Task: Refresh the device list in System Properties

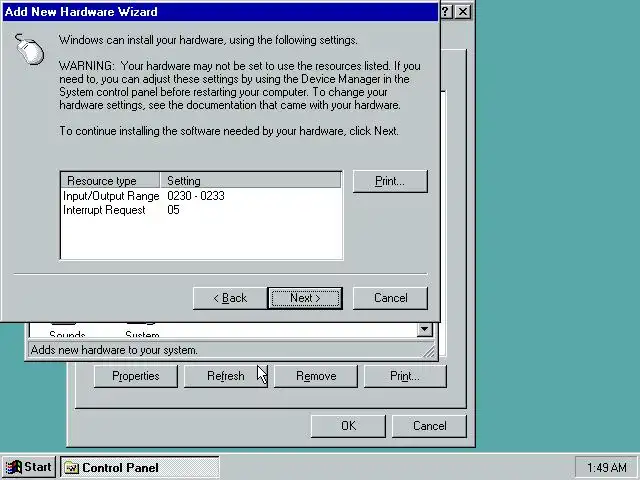Action: click(x=226, y=376)
